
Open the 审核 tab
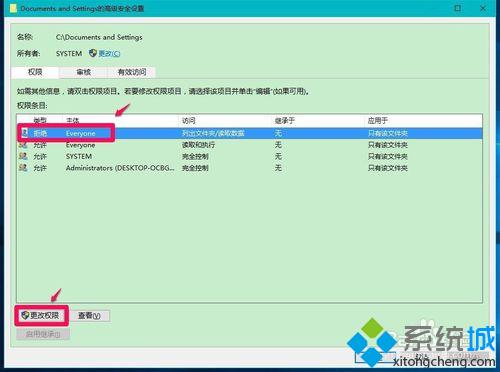point(83,72)
